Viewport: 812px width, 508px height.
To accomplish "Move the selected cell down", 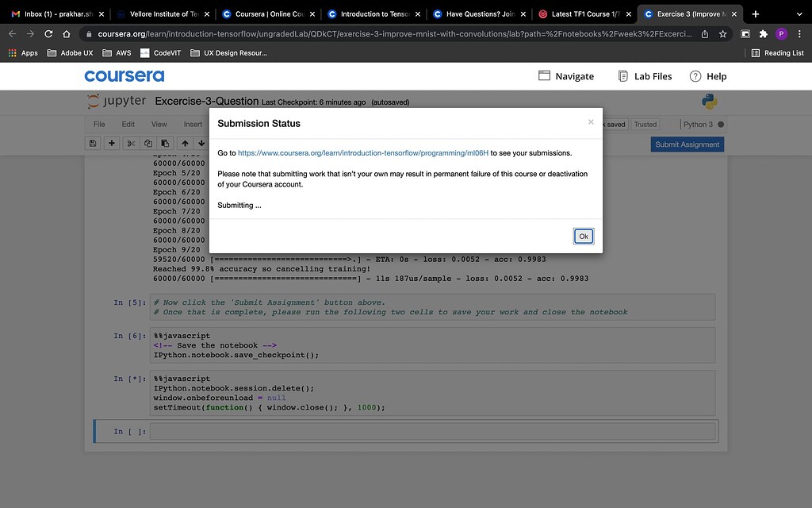I will [x=201, y=143].
